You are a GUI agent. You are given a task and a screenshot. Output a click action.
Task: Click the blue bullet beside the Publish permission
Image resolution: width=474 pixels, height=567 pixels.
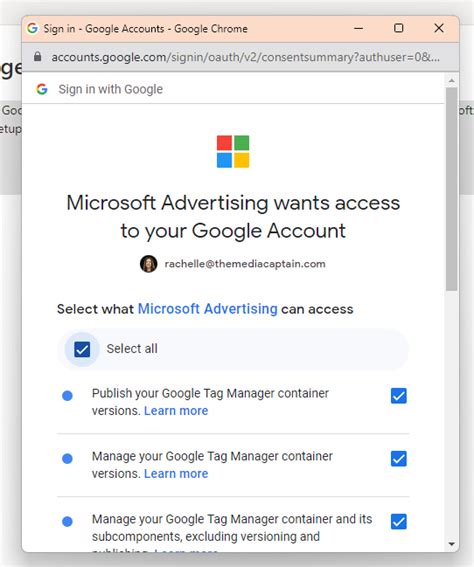pyautogui.click(x=67, y=396)
